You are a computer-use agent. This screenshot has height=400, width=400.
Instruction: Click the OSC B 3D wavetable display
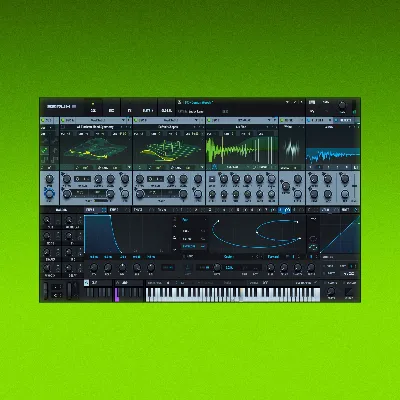[168, 149]
